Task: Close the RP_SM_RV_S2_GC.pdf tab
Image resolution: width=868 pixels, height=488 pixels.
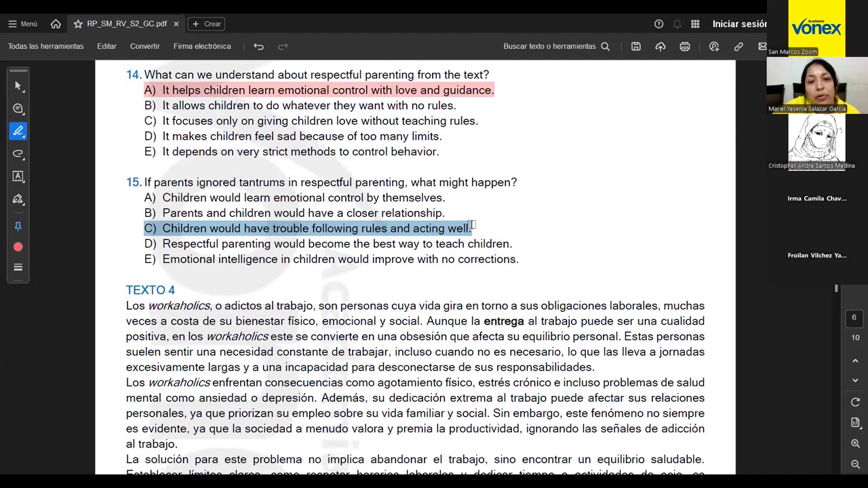Action: (176, 24)
